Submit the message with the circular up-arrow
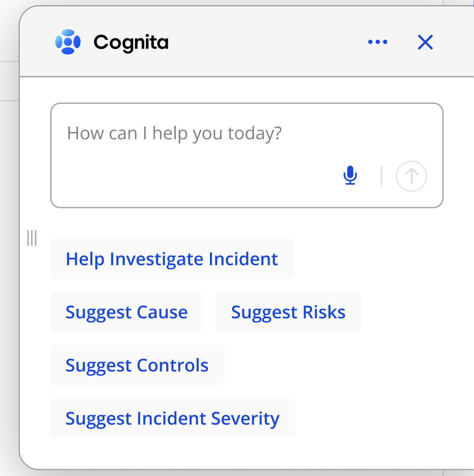 click(411, 176)
